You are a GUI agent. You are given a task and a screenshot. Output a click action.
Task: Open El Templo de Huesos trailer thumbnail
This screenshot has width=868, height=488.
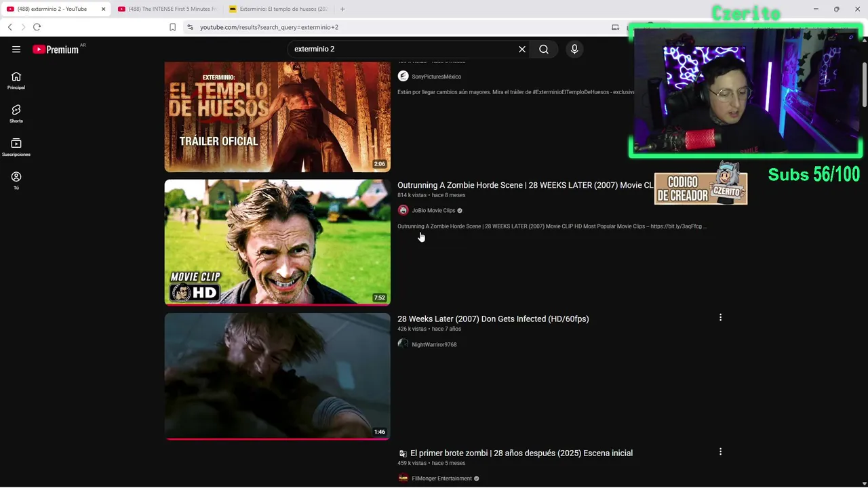(277, 117)
